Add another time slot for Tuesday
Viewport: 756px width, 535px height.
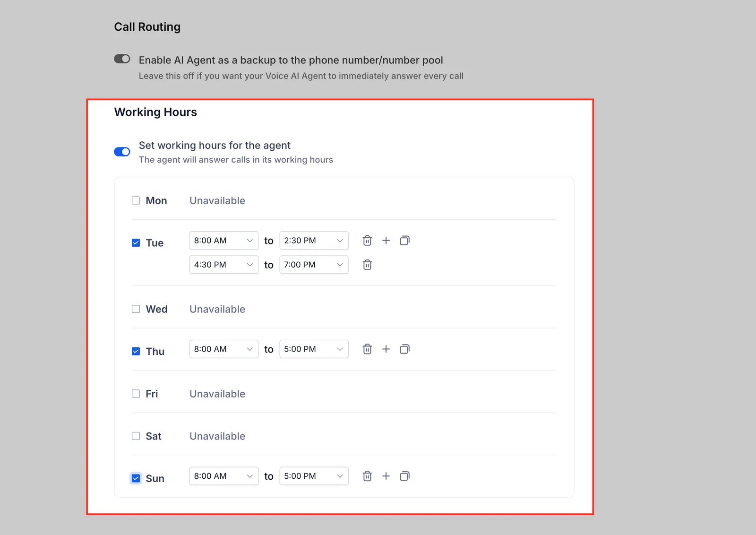[386, 241]
